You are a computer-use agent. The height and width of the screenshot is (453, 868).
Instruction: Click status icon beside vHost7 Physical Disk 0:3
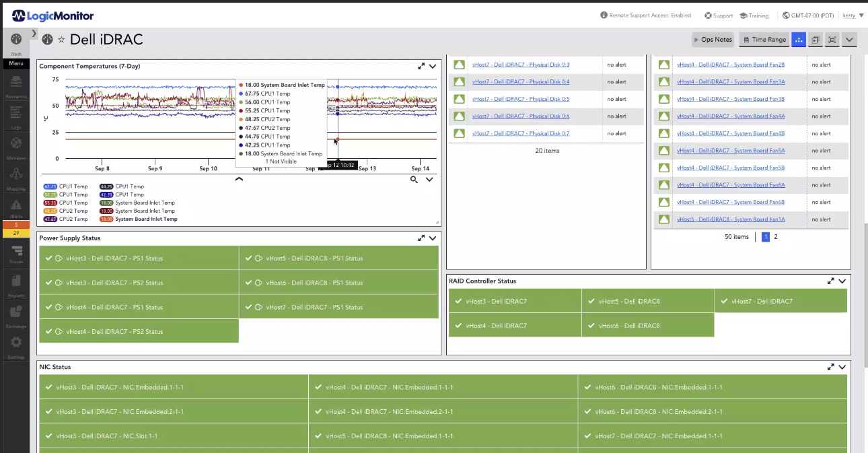459,65
